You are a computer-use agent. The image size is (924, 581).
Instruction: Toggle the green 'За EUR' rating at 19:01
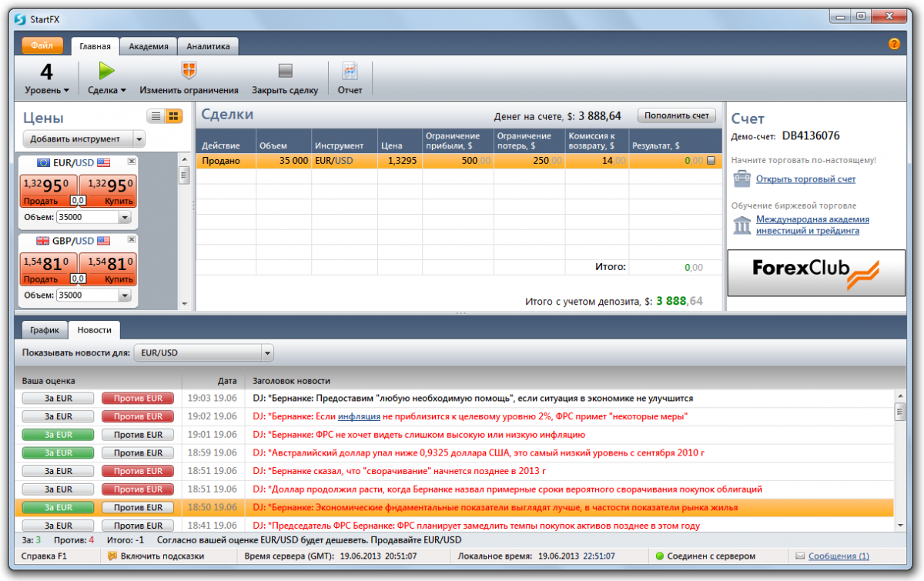[58, 435]
